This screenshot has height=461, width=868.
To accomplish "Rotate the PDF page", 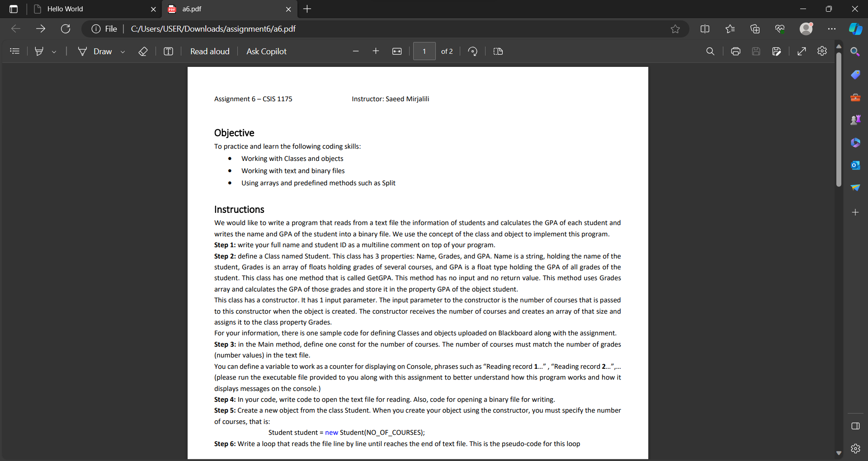I will coord(472,51).
